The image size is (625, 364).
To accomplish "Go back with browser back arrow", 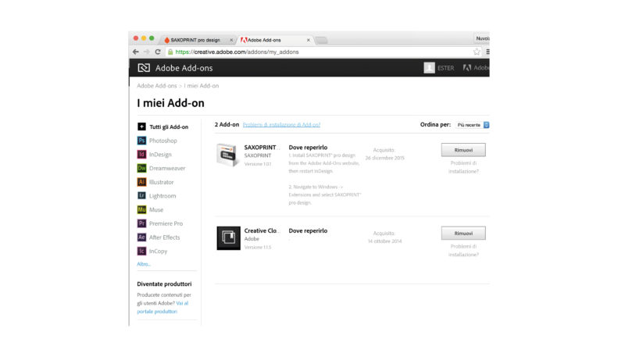I will pyautogui.click(x=135, y=52).
